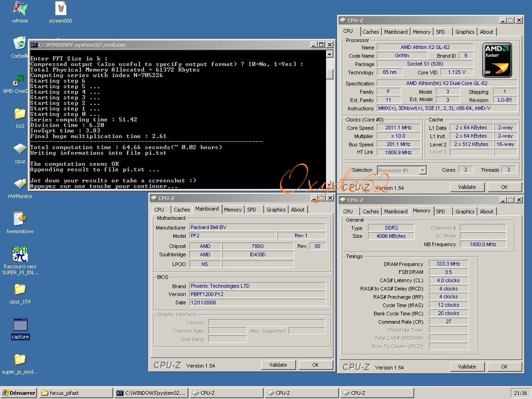Open Caches tab in Memory CPU-Z window
Image resolution: width=532 pixels, height=399 pixels.
tap(370, 212)
